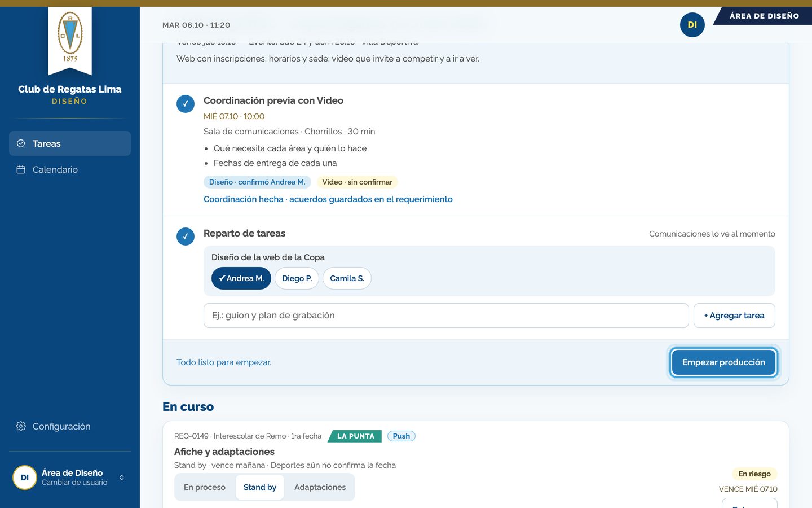
Task: Toggle the Coordinación previa con Video checkmark
Action: [186, 104]
